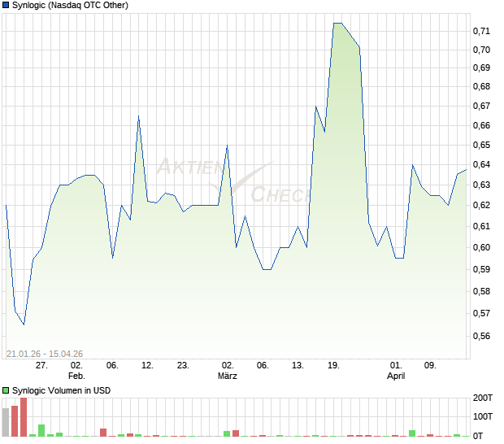
Task: Click the Synlogic Volumen in USD label
Action: [61, 390]
